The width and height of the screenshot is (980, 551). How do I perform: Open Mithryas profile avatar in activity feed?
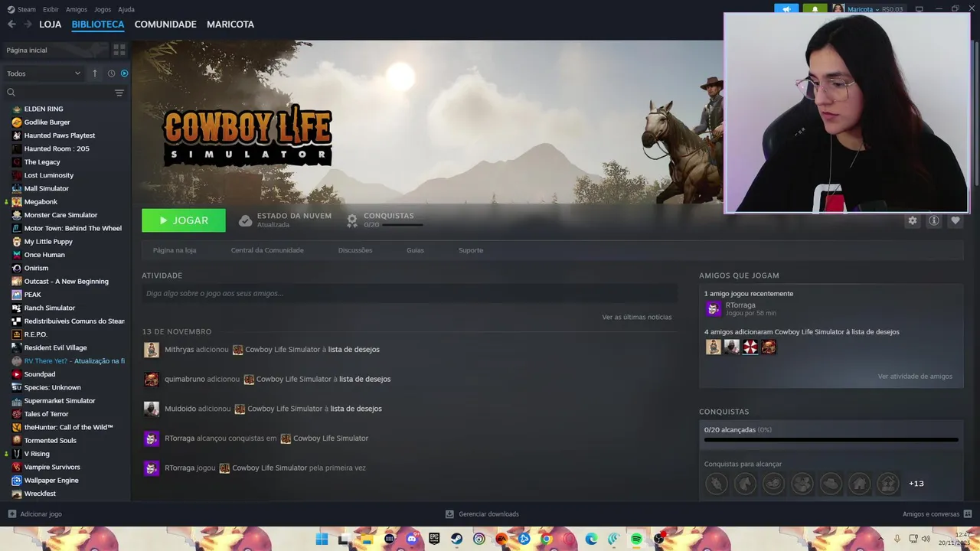[152, 350]
